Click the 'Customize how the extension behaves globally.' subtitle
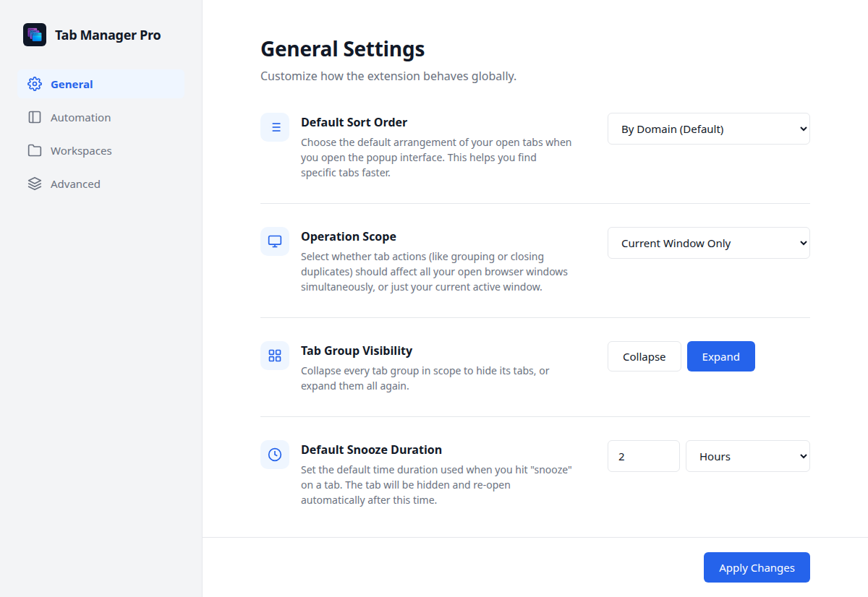 point(388,76)
